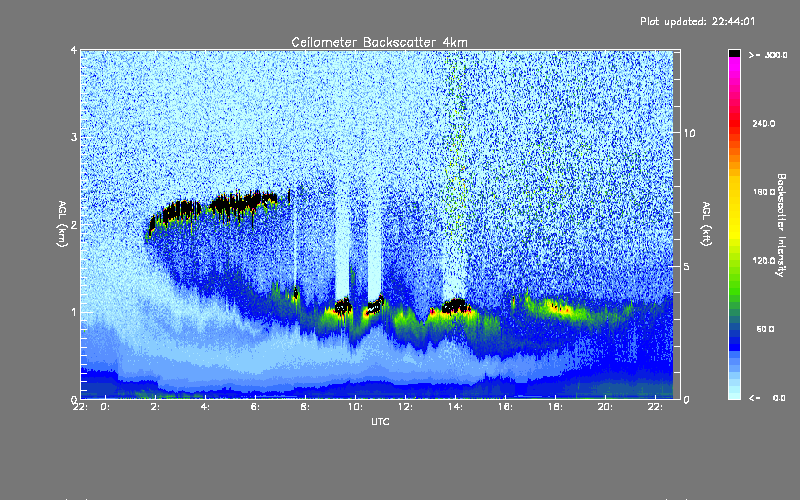
Task: Select the '10:' UTC time tick label
Action: point(355,407)
